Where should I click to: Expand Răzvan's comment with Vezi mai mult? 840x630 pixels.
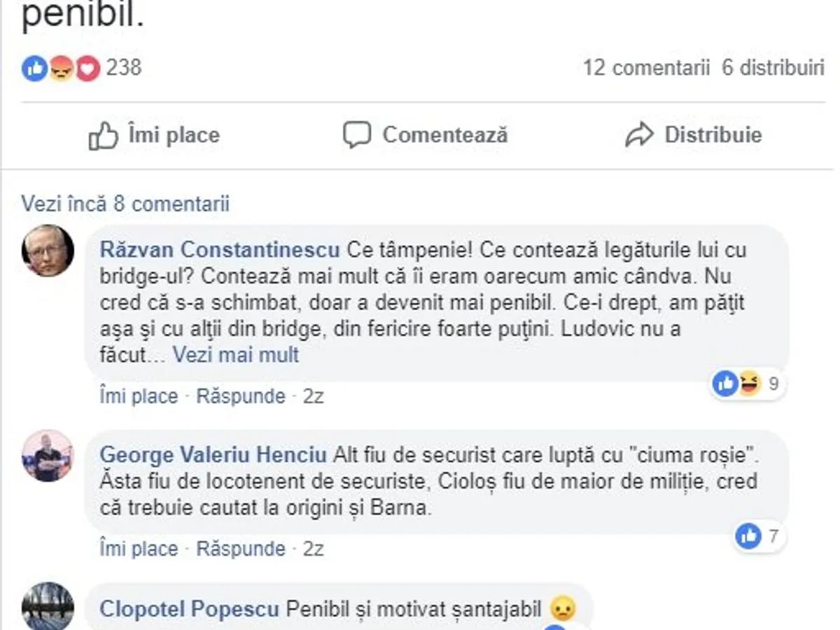(236, 355)
